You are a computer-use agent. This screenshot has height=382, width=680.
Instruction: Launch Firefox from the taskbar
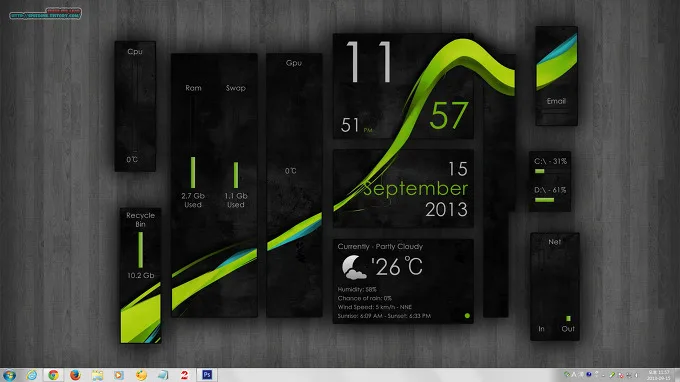(75, 375)
